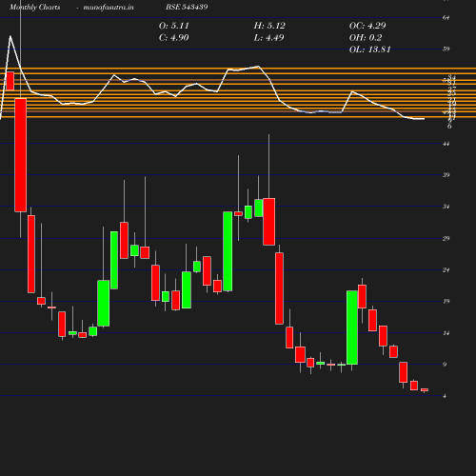Click the 24 price axis label

[446, 270]
